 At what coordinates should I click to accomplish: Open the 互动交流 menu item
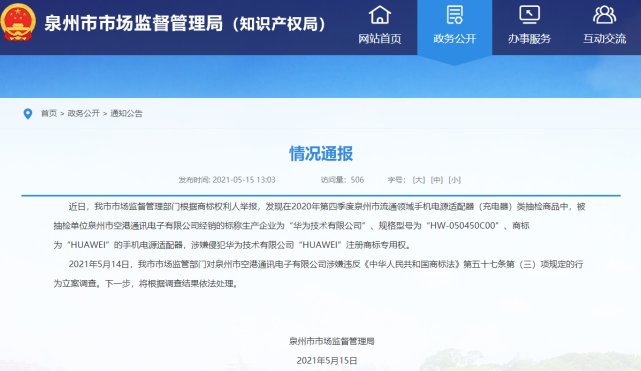tap(604, 39)
